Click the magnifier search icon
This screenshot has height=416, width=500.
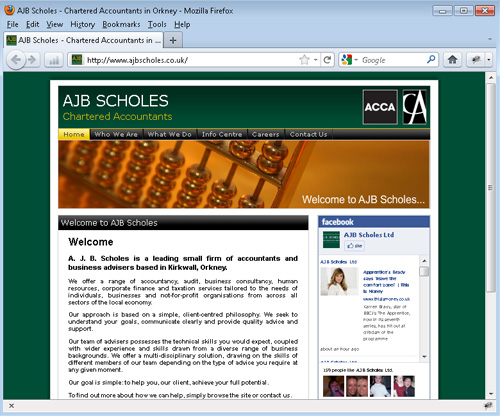pos(431,60)
